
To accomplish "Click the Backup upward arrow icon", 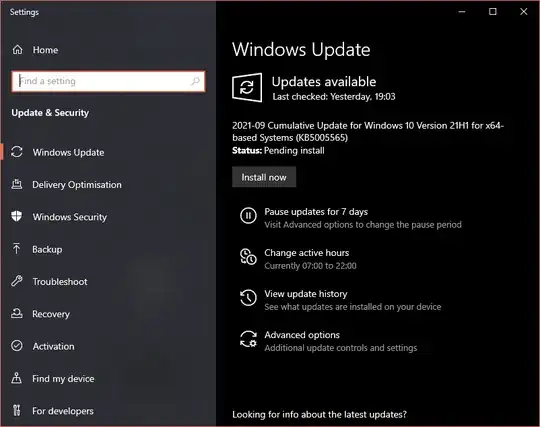I will (16, 249).
